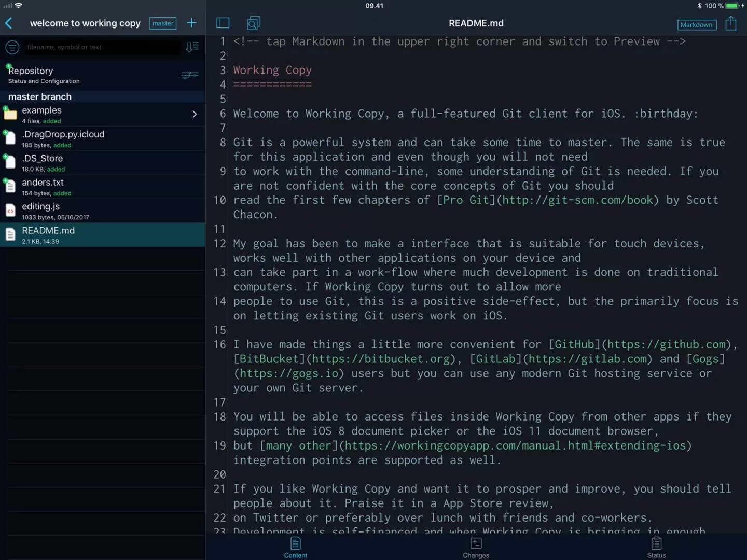The height and width of the screenshot is (560, 747).
Task: Place cursor on line number 16
Action: tap(219, 344)
